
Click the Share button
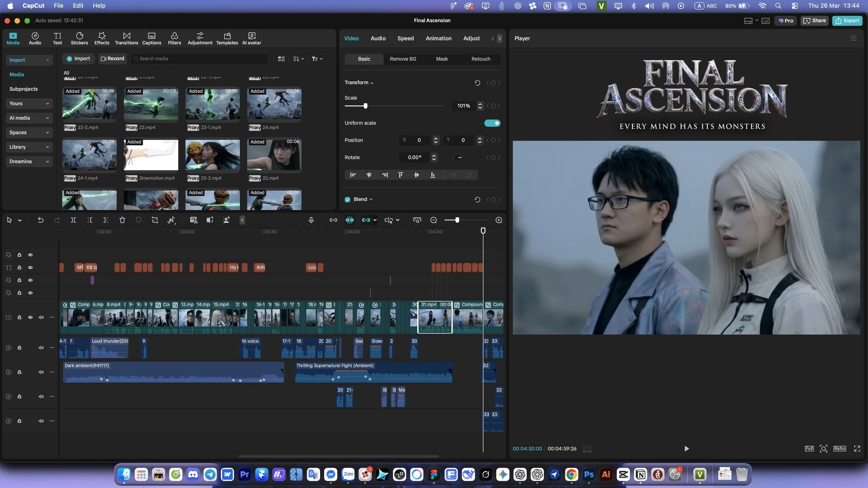814,20
